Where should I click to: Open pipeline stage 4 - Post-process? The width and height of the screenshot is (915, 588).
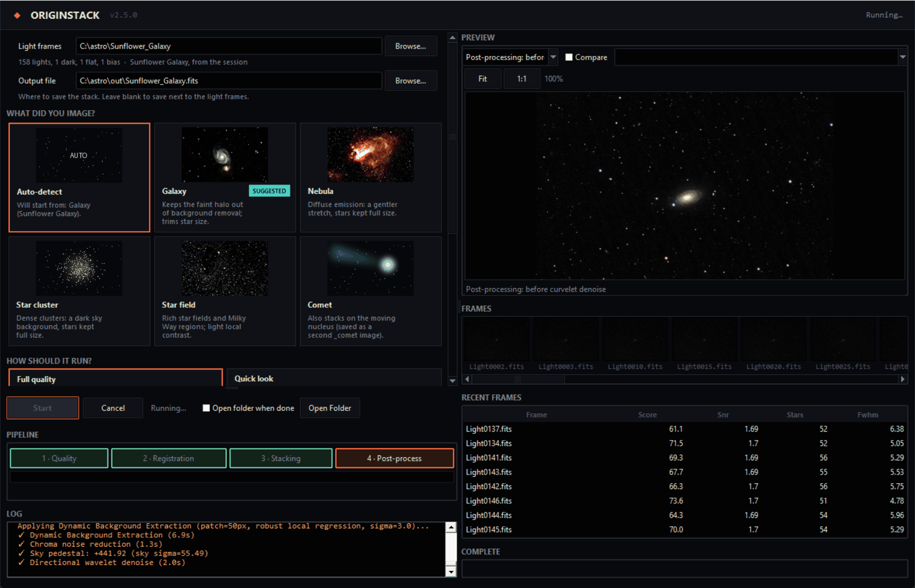point(395,458)
